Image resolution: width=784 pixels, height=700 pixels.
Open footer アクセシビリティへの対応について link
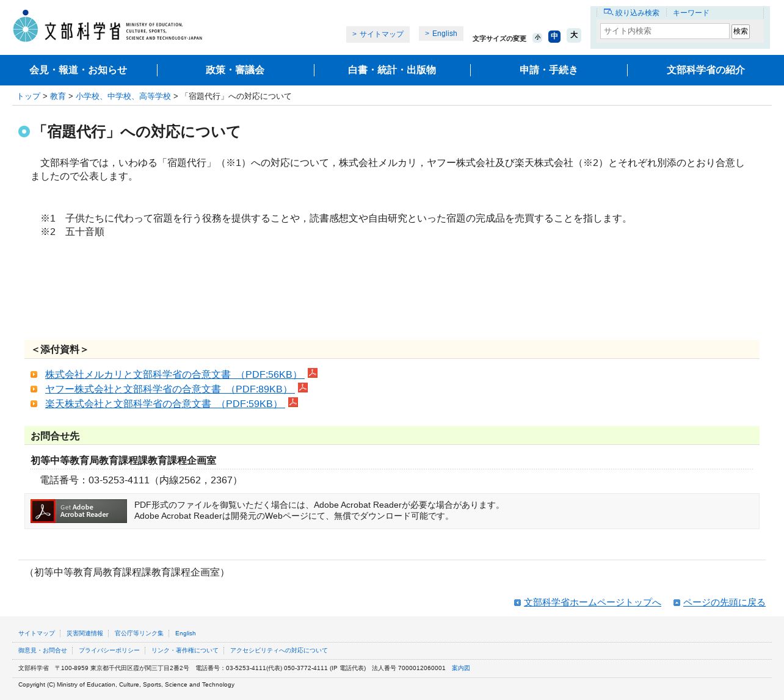click(x=279, y=651)
